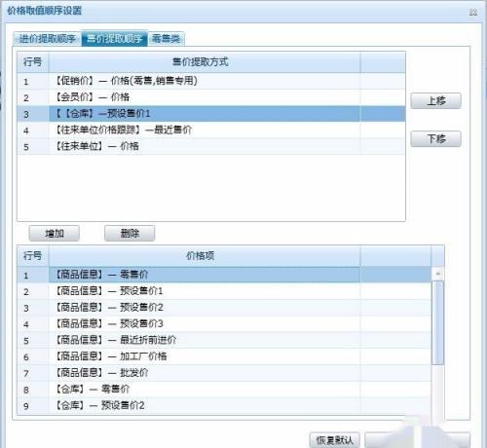Open the 售价提取顺序 tab
Viewport: 487px width, 448px height.
pyautogui.click(x=115, y=39)
